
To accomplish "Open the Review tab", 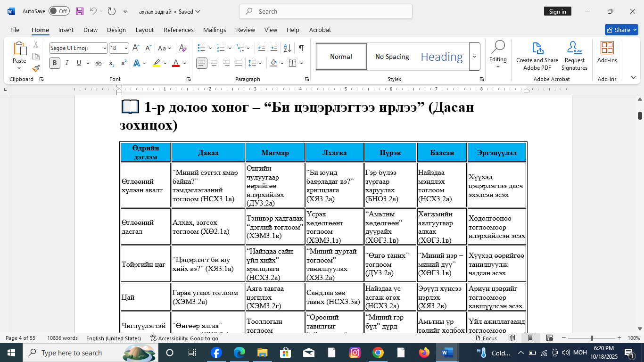I will coord(245,30).
